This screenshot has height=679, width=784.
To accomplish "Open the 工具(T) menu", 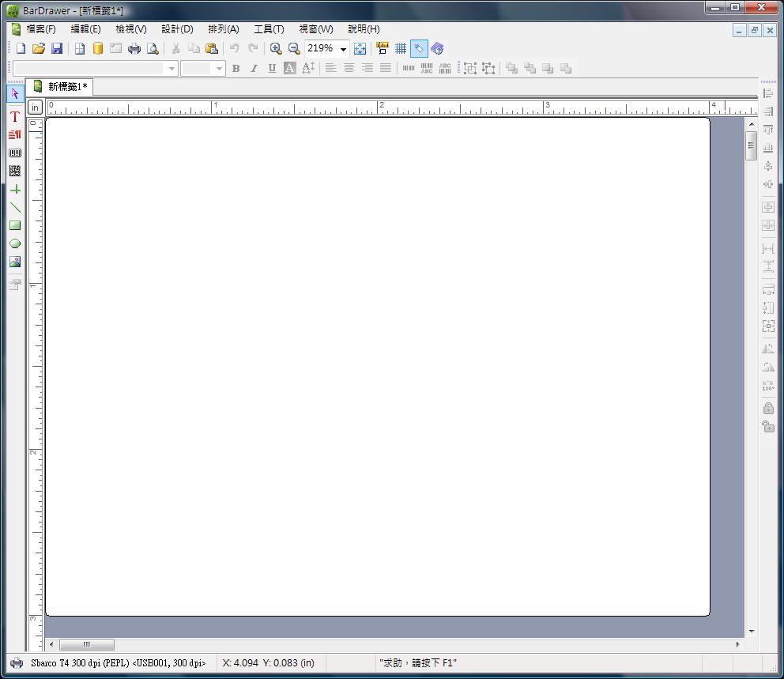I will (269, 29).
